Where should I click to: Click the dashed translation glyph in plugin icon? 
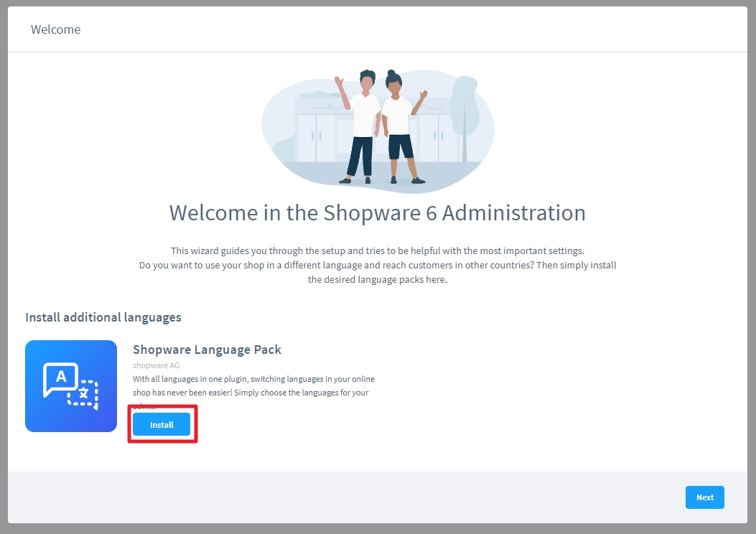pos(83,395)
